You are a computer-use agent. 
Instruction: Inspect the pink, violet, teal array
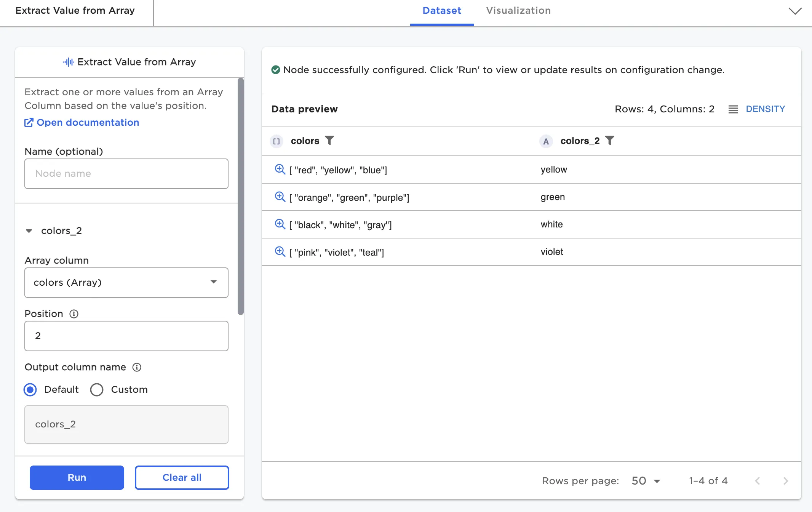coord(280,251)
